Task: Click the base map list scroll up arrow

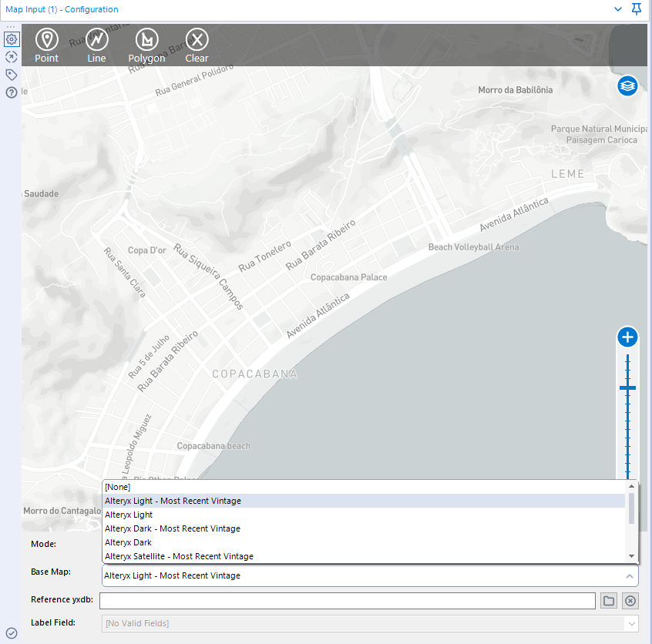Action: 632,486
